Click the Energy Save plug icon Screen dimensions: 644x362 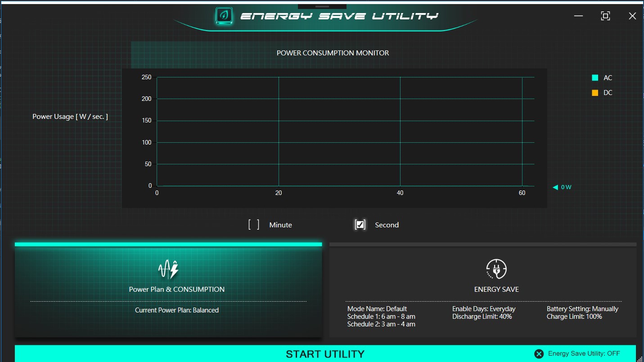(496, 269)
